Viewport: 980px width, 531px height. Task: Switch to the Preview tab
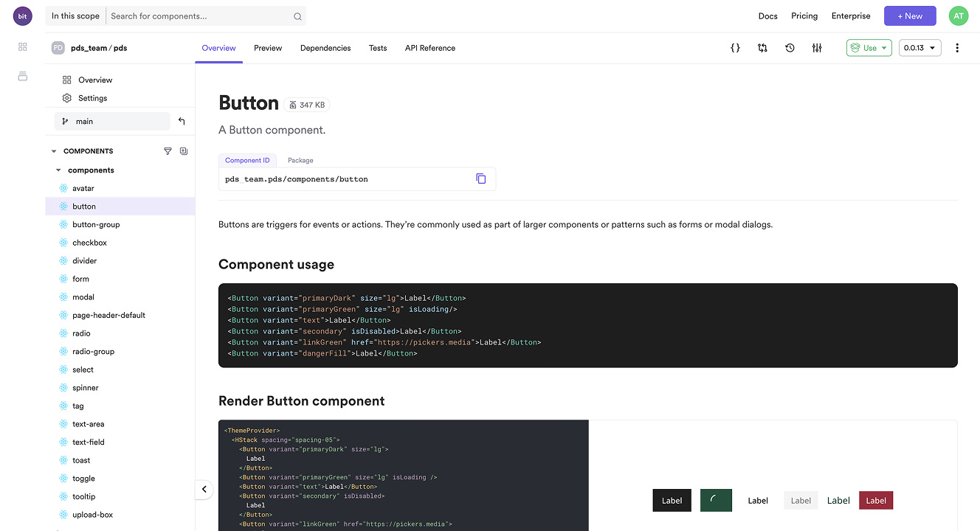pyautogui.click(x=268, y=48)
